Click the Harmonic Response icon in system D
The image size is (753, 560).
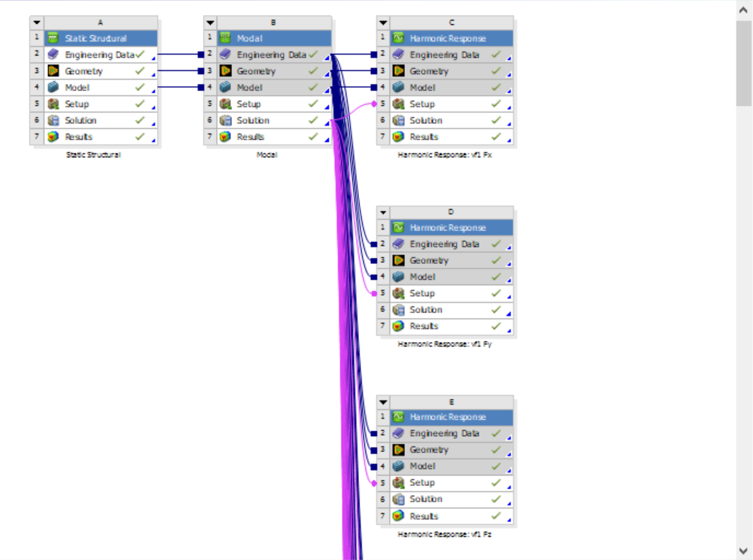tap(398, 227)
